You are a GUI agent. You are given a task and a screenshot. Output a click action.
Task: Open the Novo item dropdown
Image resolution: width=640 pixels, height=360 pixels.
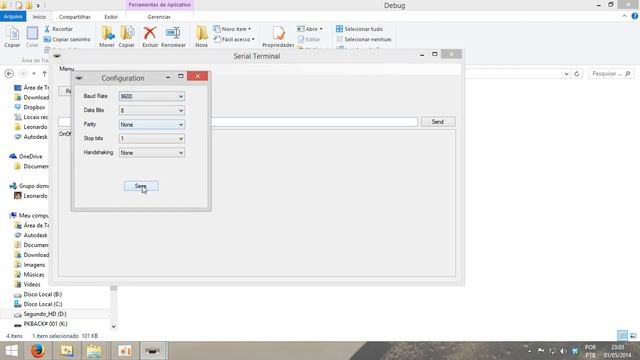[232, 29]
